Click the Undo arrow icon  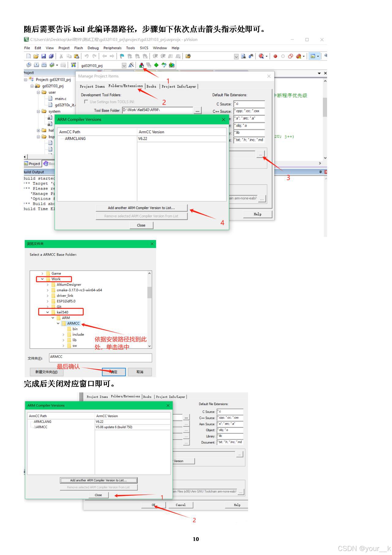(x=87, y=56)
